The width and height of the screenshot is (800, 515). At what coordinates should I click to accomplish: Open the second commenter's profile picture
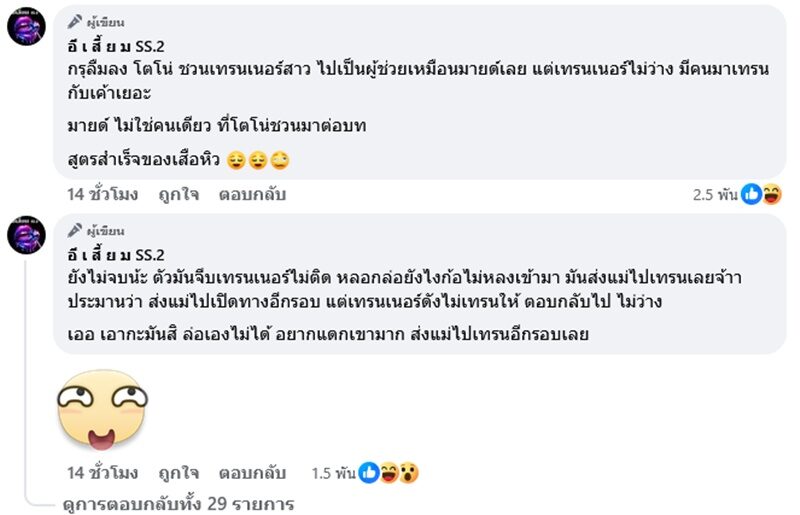(x=26, y=234)
